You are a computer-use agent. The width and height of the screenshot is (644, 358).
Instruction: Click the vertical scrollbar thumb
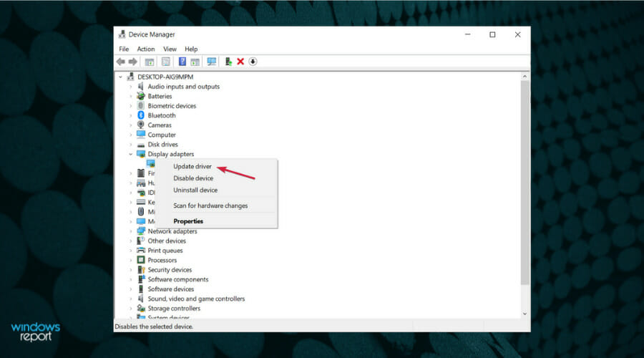(525, 183)
